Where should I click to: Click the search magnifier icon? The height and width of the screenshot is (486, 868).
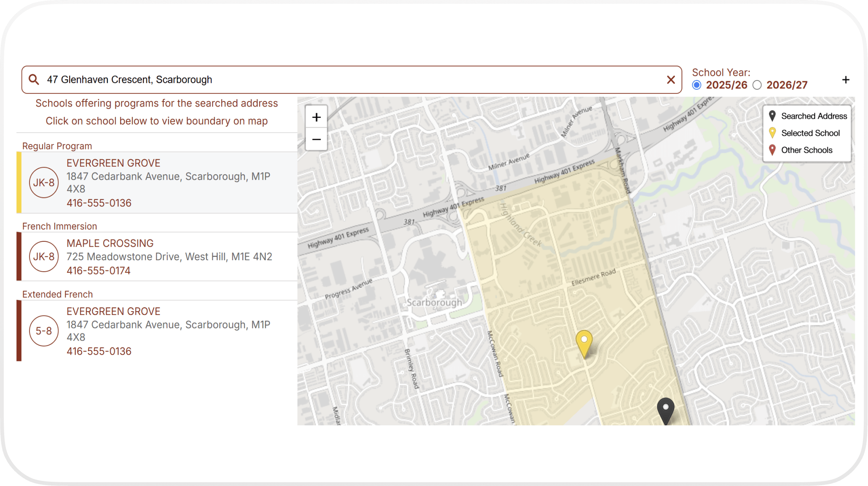coord(34,80)
